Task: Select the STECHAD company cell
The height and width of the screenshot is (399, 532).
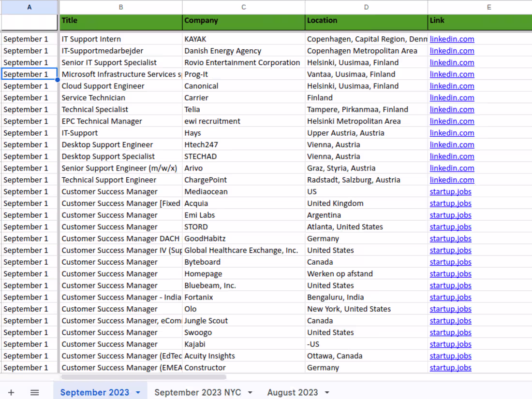Action: click(x=244, y=157)
